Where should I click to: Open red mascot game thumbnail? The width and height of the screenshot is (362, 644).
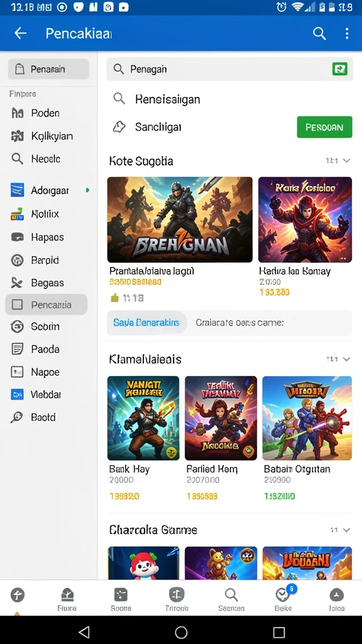143,563
